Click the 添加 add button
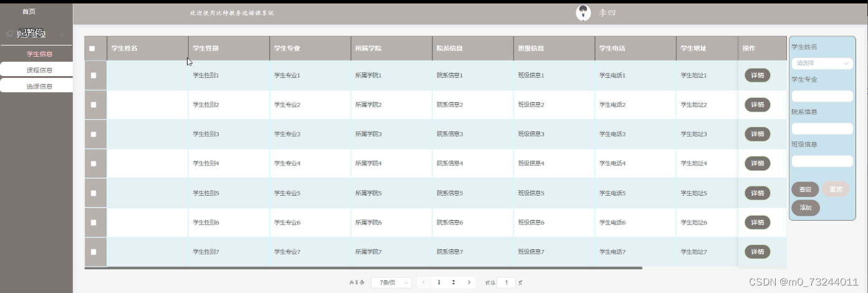Screen dimensions: 868x293 point(806,208)
